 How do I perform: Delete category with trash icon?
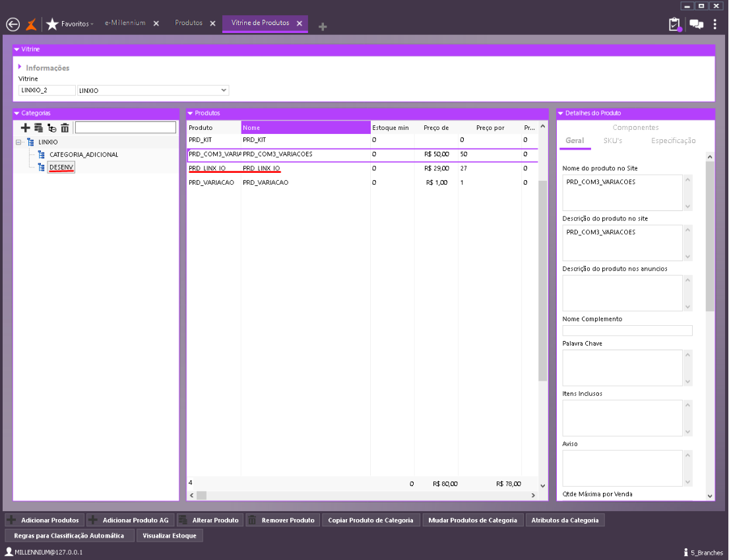(65, 128)
